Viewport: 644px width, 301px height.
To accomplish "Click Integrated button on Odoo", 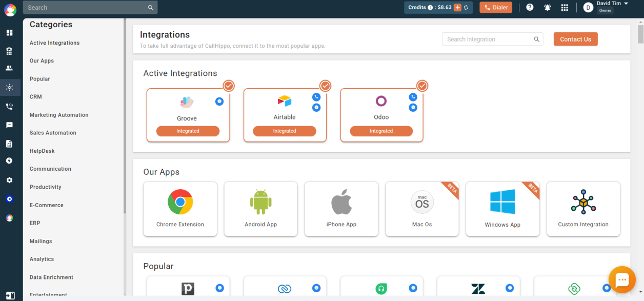I will 381,131.
